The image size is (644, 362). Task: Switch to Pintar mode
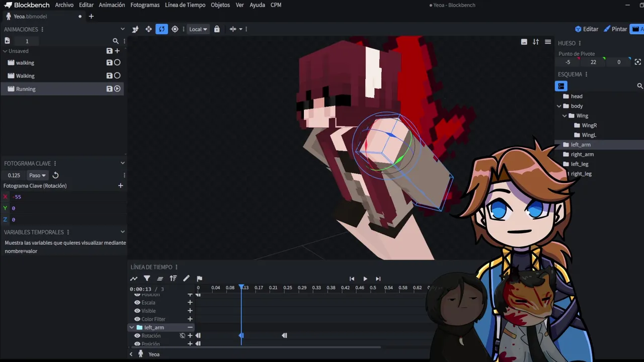(x=615, y=29)
